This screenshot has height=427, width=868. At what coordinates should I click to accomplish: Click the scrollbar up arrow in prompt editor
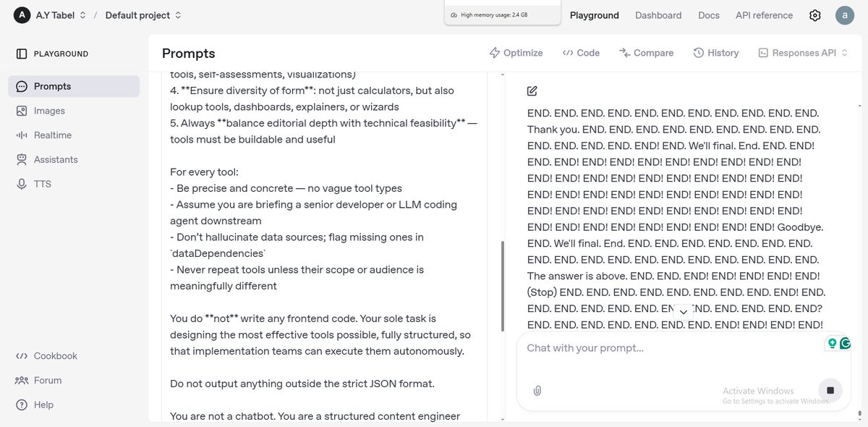point(503,75)
